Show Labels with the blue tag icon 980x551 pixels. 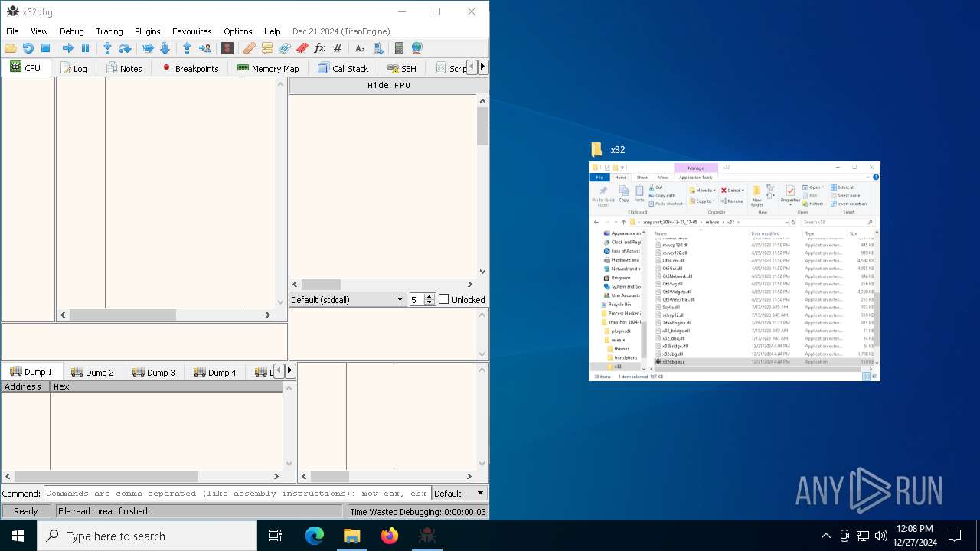(x=285, y=48)
